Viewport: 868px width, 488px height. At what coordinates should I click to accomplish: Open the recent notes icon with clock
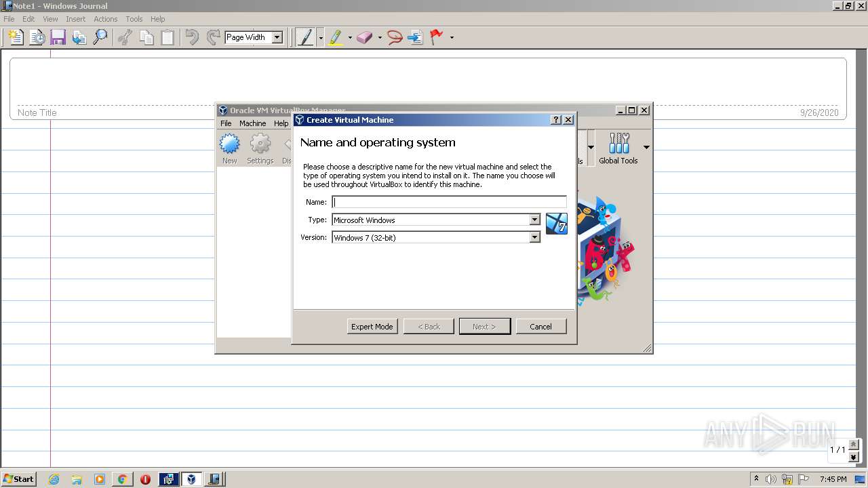click(x=37, y=37)
